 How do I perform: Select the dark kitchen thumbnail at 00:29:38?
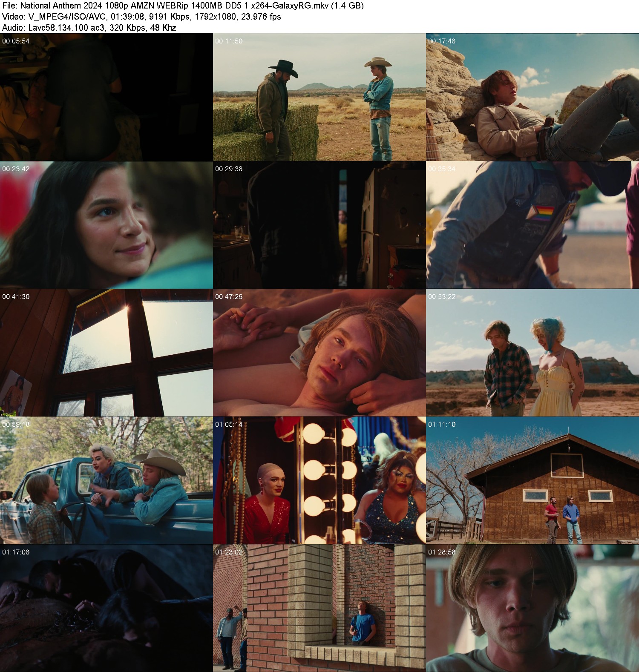319,225
